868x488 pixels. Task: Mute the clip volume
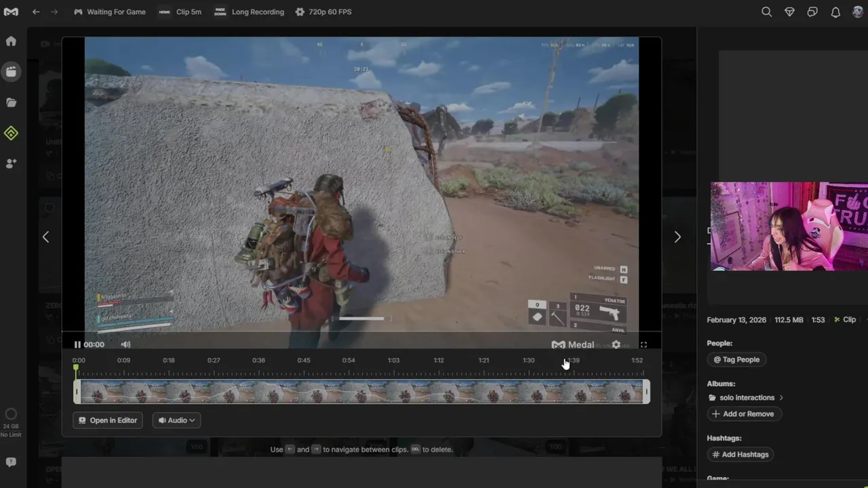coord(125,344)
